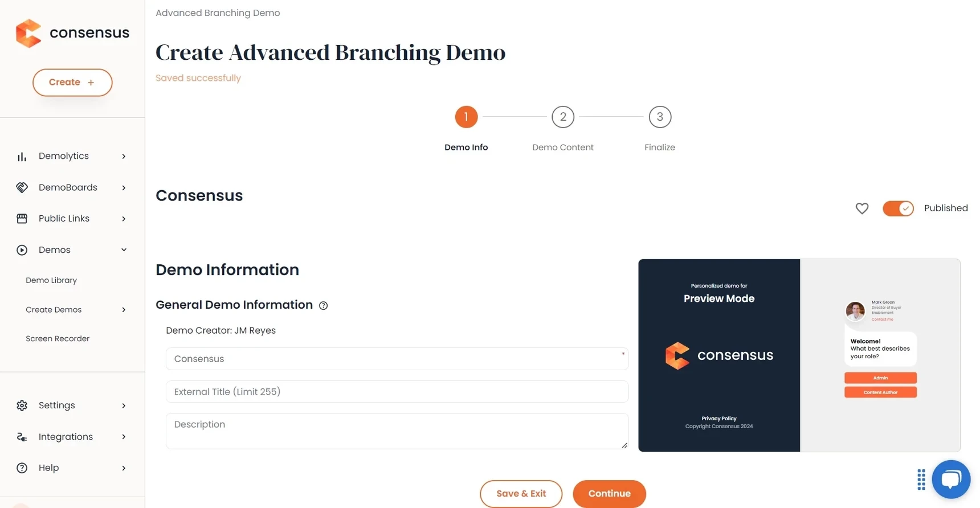Click the External Title input field
Image resolution: width=980 pixels, height=508 pixels.
(x=397, y=392)
